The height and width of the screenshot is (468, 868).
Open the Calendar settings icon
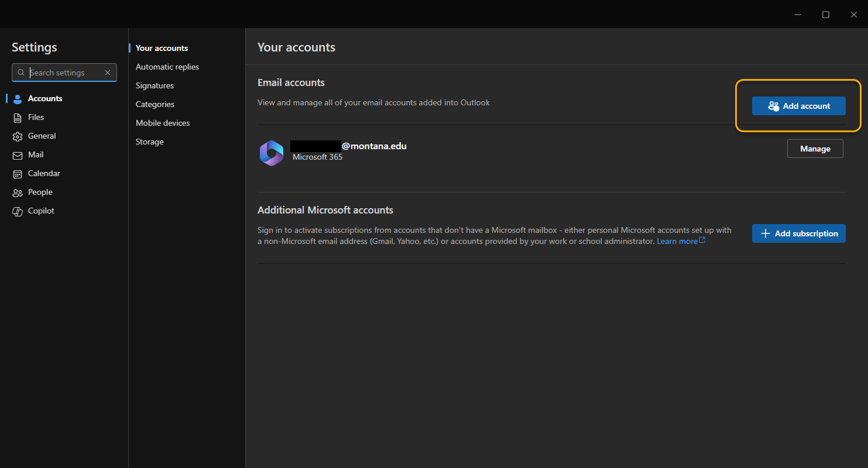point(18,173)
